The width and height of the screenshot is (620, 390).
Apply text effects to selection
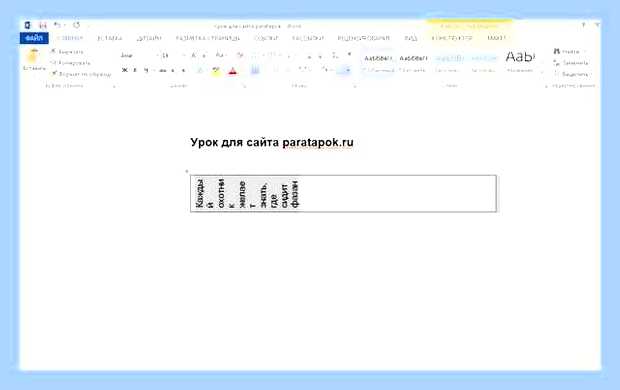pos(200,70)
